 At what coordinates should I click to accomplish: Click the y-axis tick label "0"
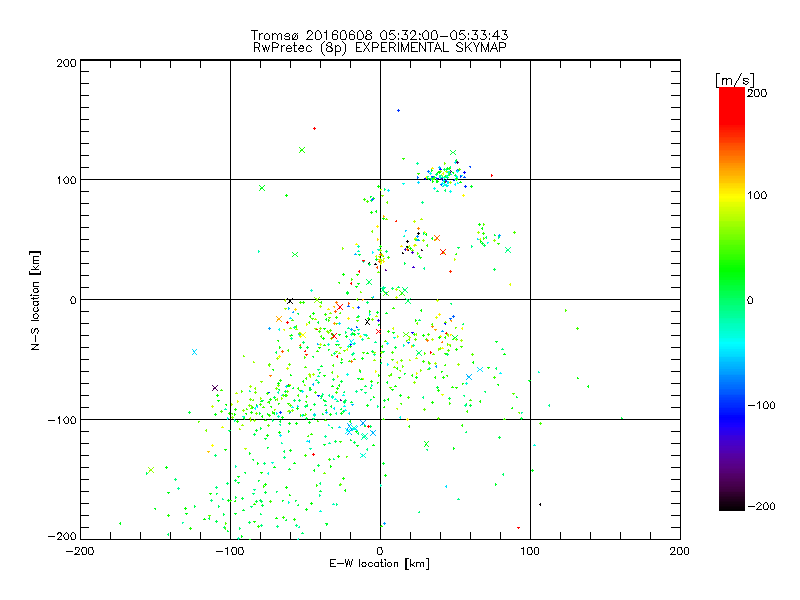click(x=73, y=300)
